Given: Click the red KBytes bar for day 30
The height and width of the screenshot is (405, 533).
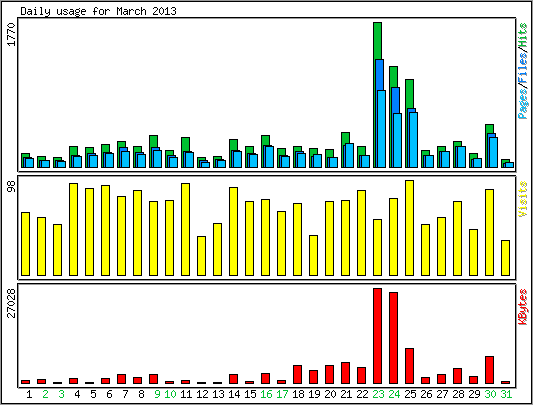Looking at the screenshot, I should [489, 370].
